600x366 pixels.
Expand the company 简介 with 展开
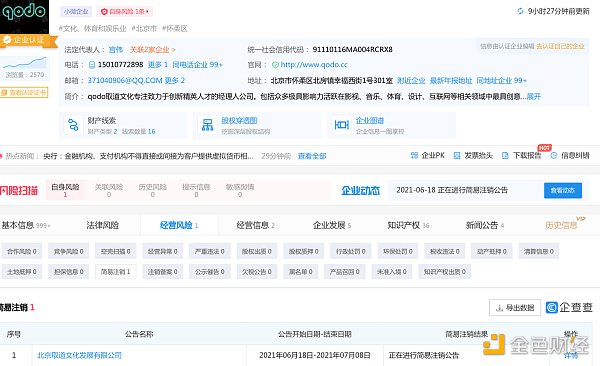pyautogui.click(x=533, y=96)
